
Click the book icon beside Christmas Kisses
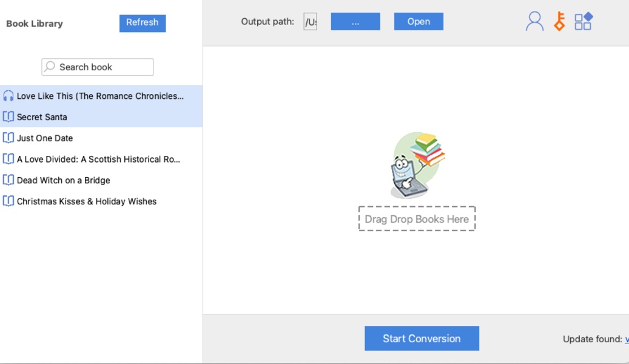pyautogui.click(x=8, y=201)
